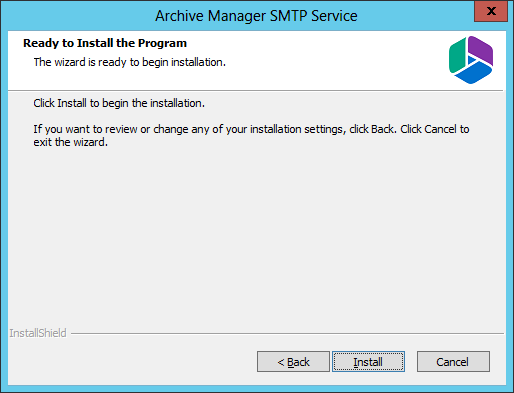Cancel the setup wizard

pos(453,361)
